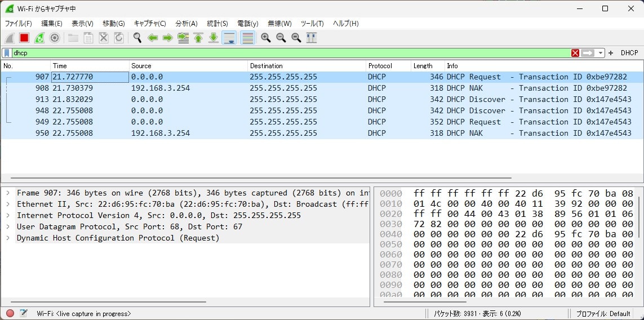Image resolution: width=644 pixels, height=320 pixels.
Task: Click the packet list horizontal scrollbar
Action: point(261,178)
